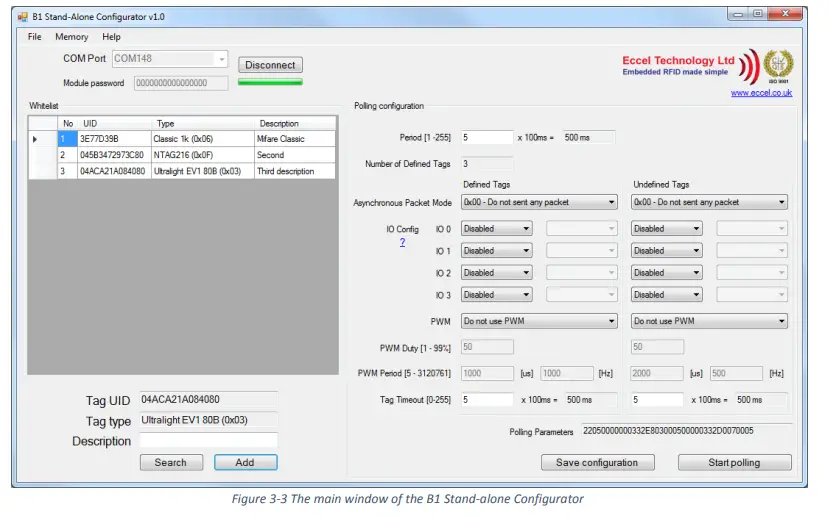Expand Defined Tags Asynchronous Packet Mode dropdown
This screenshot has width=830, height=518.
point(539,202)
